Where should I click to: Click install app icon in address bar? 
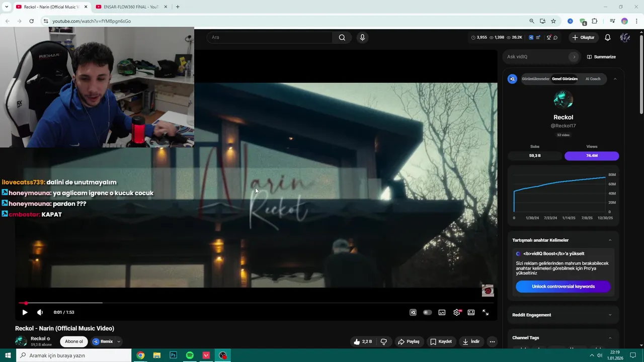(x=542, y=21)
